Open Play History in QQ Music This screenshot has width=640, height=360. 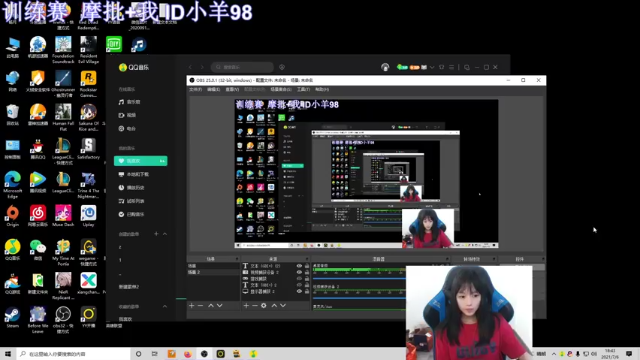(x=131, y=188)
